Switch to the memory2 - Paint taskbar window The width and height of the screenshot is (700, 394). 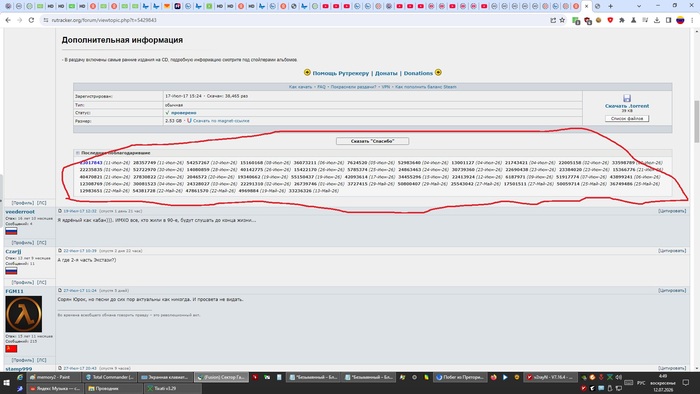tap(53, 377)
